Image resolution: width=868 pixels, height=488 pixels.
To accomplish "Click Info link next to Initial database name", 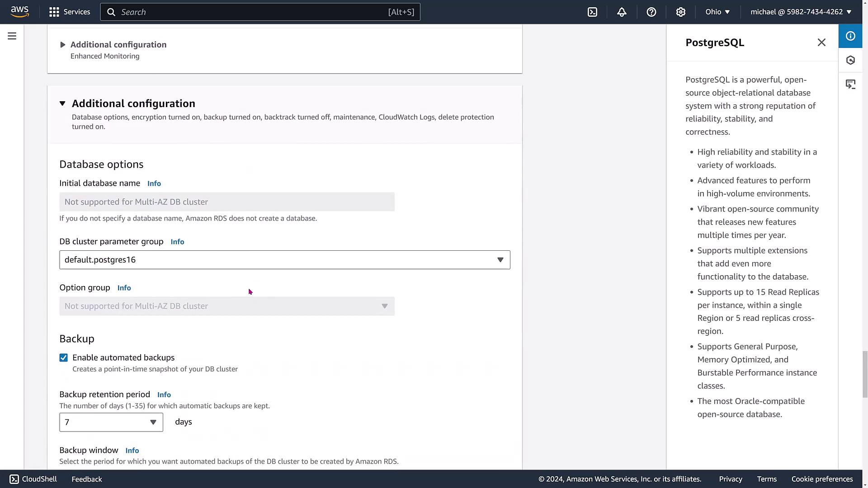I will point(154,183).
